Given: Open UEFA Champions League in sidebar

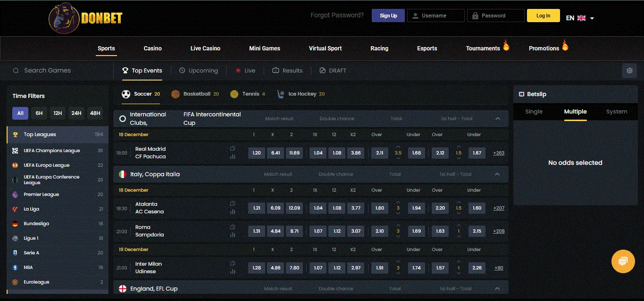Looking at the screenshot, I should pos(58,151).
